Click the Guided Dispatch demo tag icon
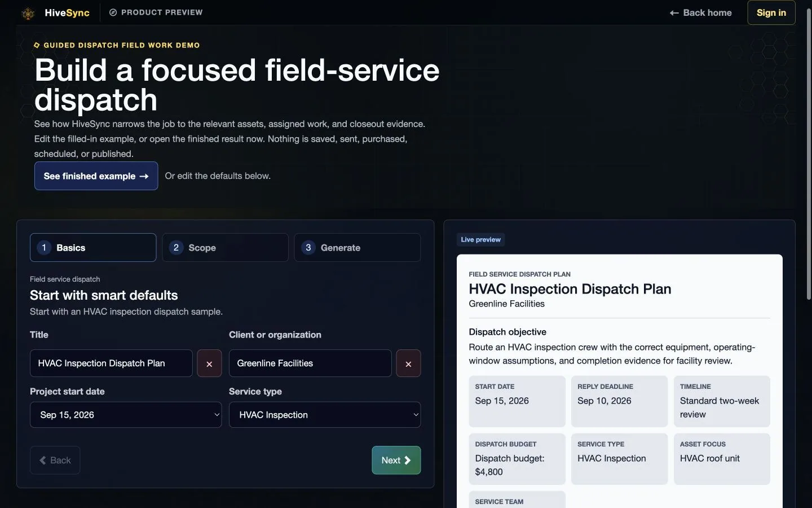Image resolution: width=812 pixels, height=508 pixels. tap(37, 45)
